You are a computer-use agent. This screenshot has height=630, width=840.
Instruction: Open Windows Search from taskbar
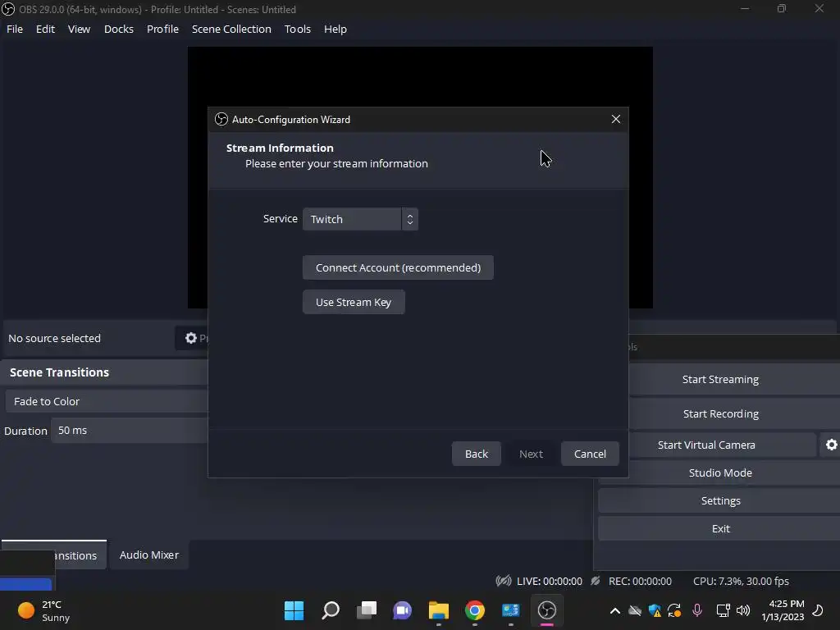click(x=331, y=610)
